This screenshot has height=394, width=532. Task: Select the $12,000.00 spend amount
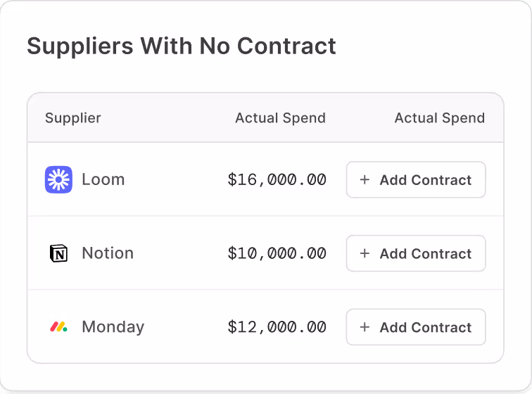coord(277,327)
